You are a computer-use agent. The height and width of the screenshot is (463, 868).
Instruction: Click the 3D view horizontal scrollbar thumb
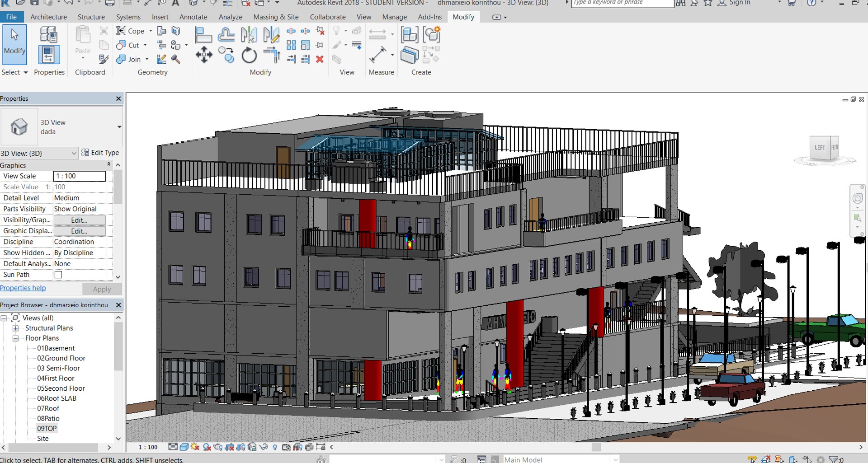coord(596,447)
